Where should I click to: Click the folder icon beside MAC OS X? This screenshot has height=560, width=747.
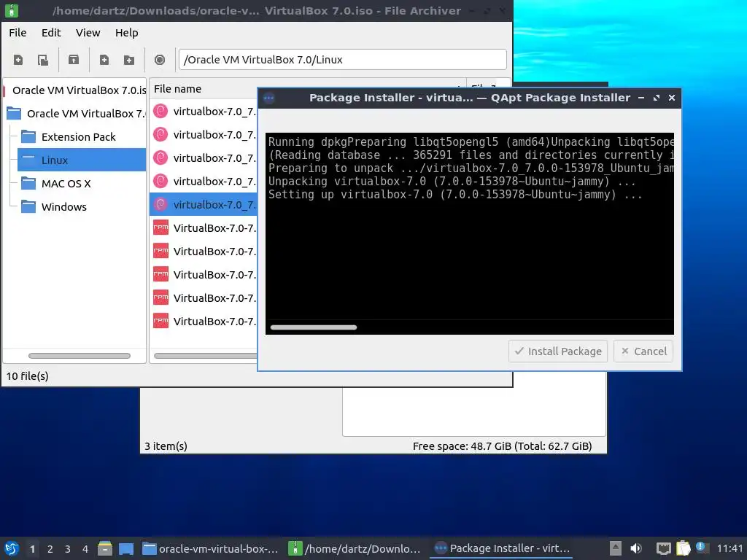pos(28,183)
